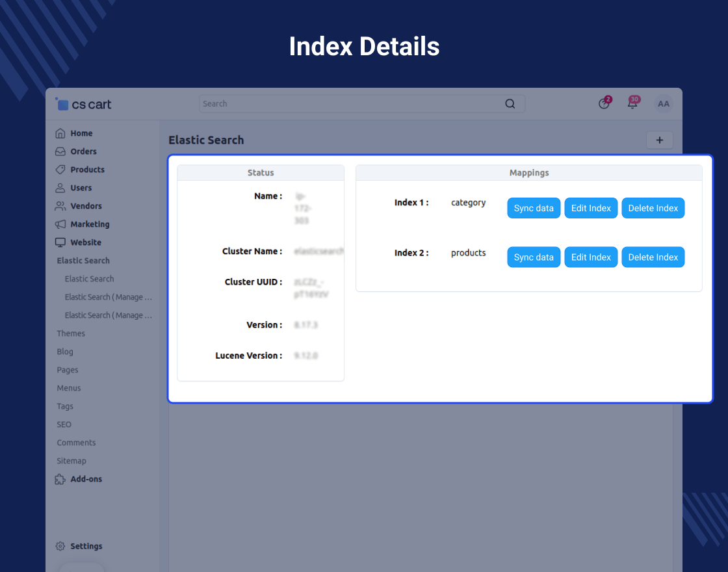Open the Themes menu item

[x=71, y=333]
